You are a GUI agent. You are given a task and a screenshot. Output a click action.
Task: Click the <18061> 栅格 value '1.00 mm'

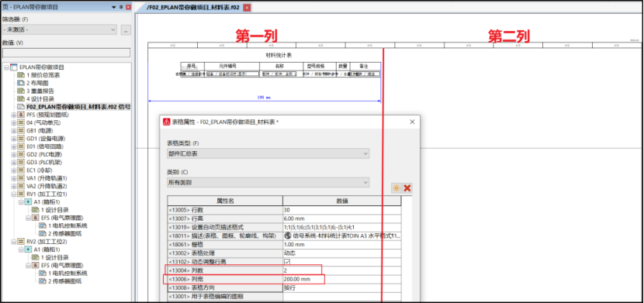pyautogui.click(x=341, y=244)
